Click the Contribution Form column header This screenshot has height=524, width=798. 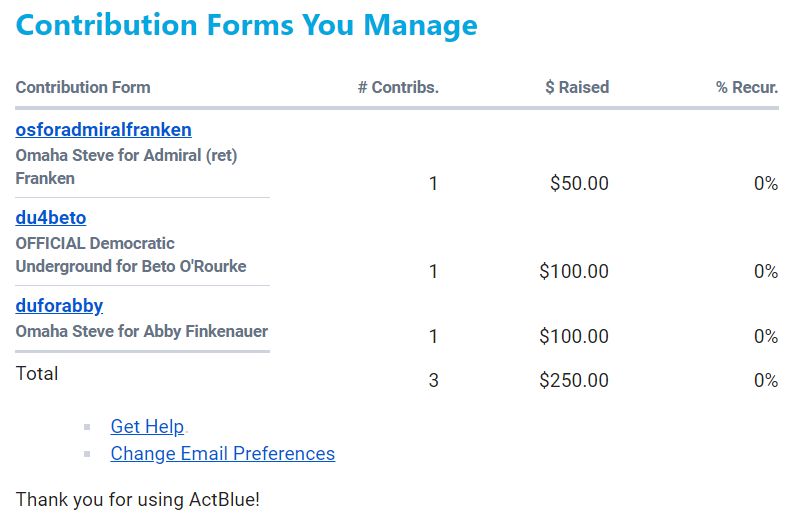coord(83,87)
